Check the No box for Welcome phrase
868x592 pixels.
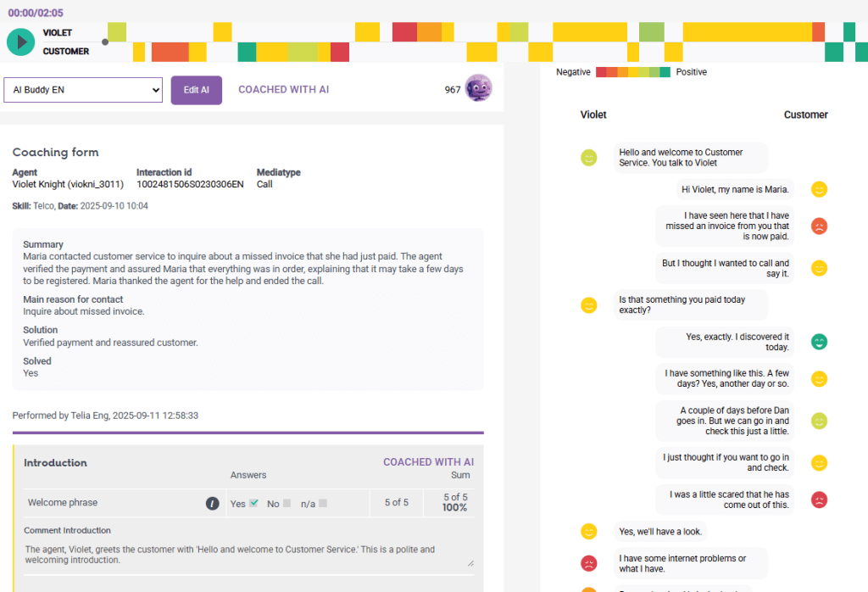pyautogui.click(x=287, y=504)
